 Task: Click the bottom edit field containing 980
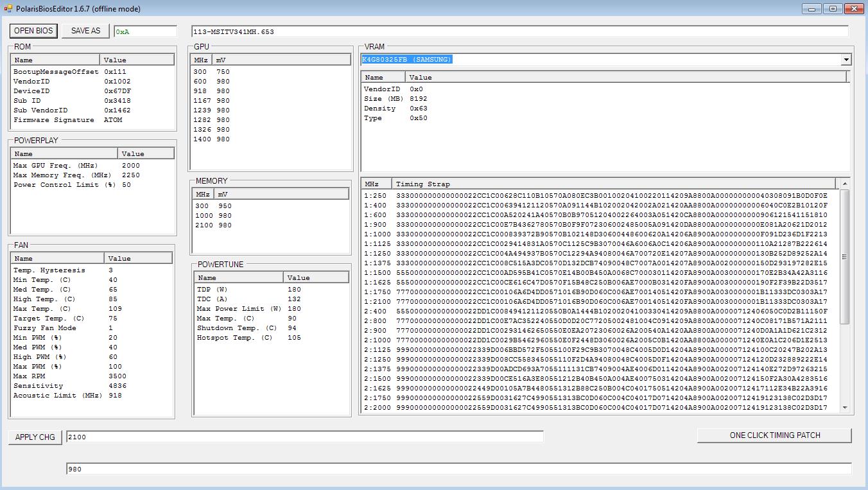[x=458, y=469]
